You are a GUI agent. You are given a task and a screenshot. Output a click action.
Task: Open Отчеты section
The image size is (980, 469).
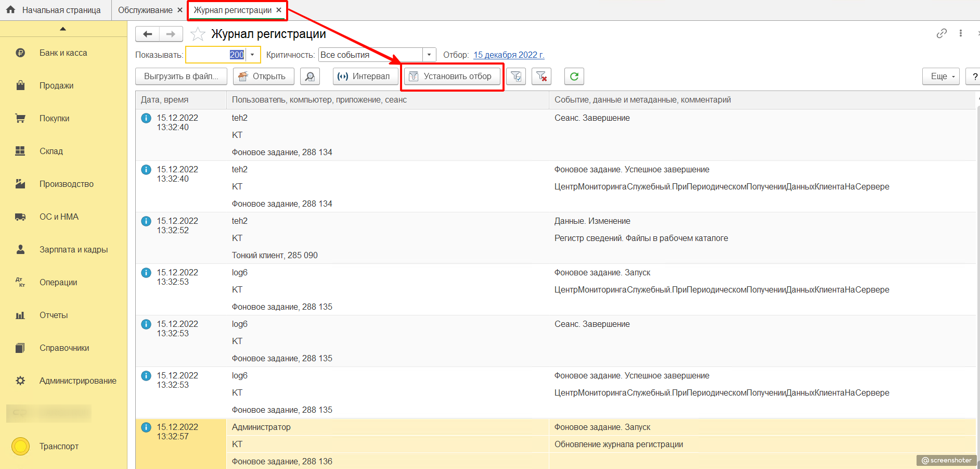click(63, 315)
